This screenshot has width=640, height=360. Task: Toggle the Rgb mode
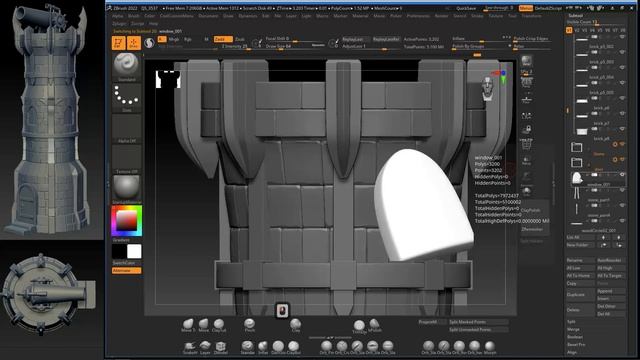point(188,39)
